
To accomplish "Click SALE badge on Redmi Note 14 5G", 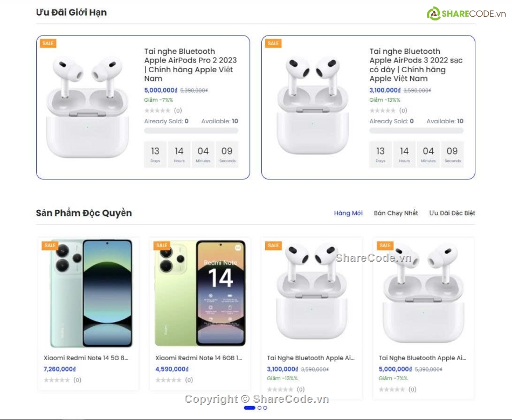I will tap(50, 246).
